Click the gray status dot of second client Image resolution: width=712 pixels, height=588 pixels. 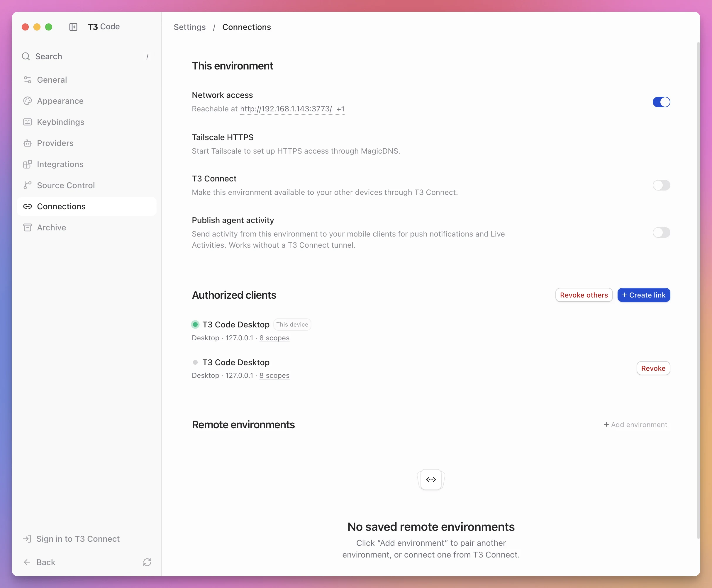[x=195, y=362]
